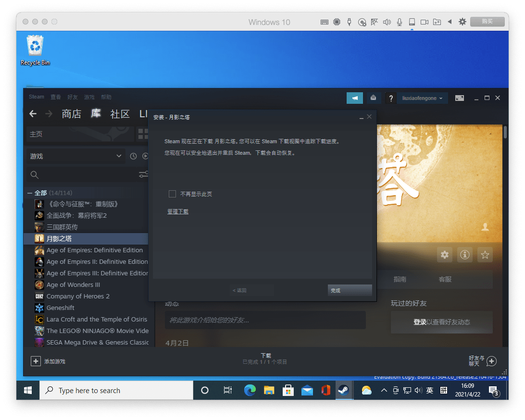
Task: Click the library page vertical scrollbar
Action: click(x=505, y=132)
